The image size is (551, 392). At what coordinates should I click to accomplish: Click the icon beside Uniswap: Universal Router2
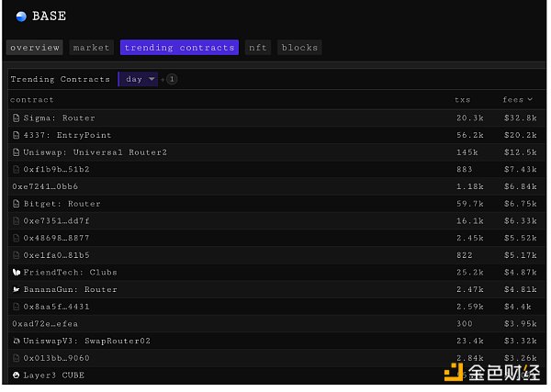click(17, 152)
